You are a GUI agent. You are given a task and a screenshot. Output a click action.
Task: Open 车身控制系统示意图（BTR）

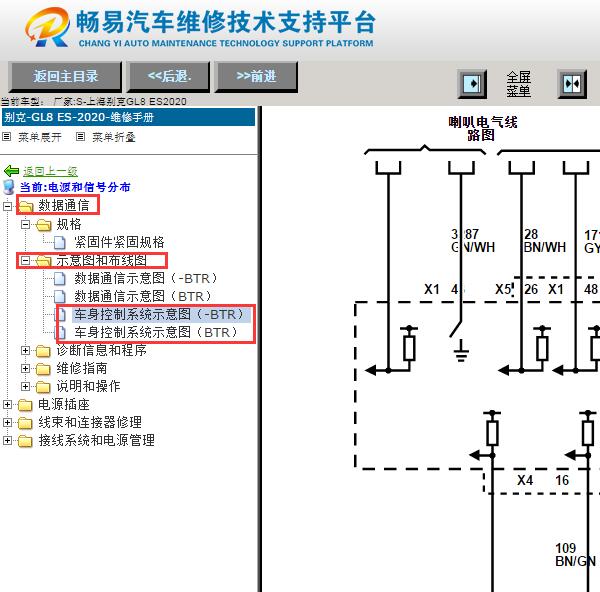tap(156, 332)
